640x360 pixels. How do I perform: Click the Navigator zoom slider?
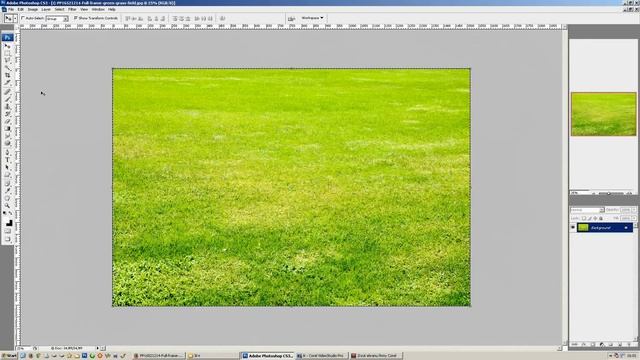point(608,193)
